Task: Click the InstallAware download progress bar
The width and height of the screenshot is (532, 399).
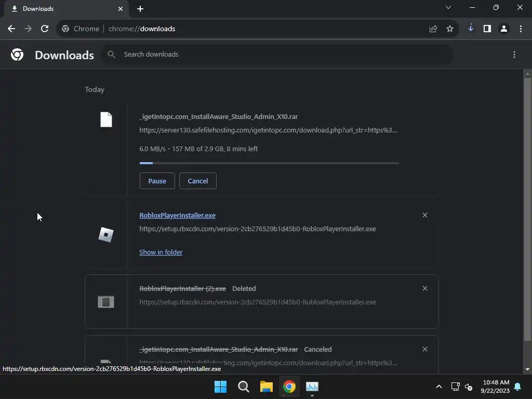Action: point(269,163)
